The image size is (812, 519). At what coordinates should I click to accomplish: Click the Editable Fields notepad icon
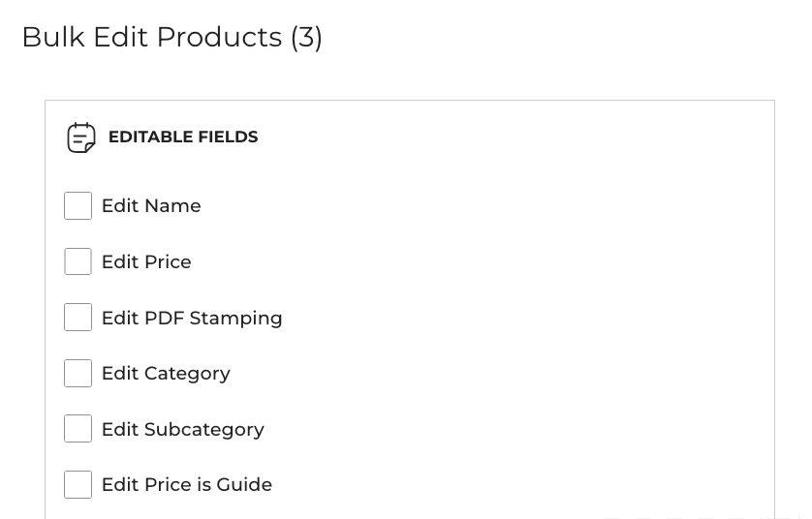81,137
